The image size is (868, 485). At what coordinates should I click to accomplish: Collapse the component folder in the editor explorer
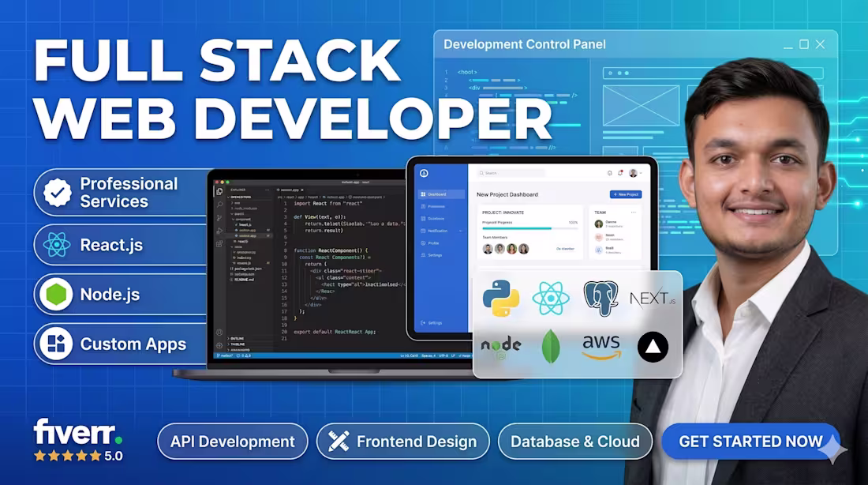tap(242, 219)
